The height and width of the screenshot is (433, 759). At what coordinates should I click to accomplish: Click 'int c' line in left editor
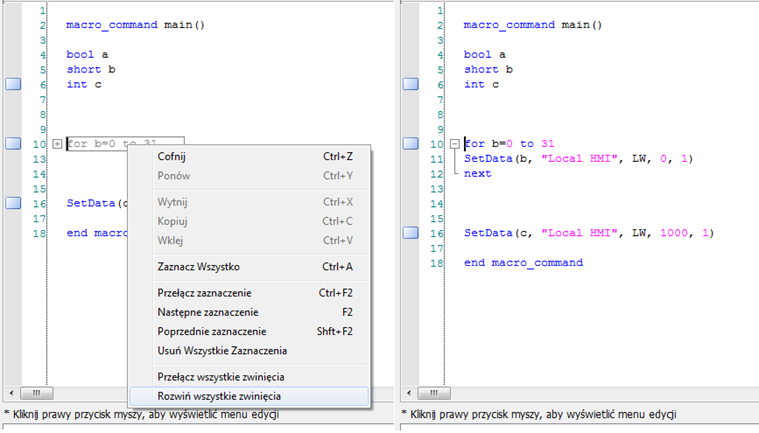click(84, 85)
